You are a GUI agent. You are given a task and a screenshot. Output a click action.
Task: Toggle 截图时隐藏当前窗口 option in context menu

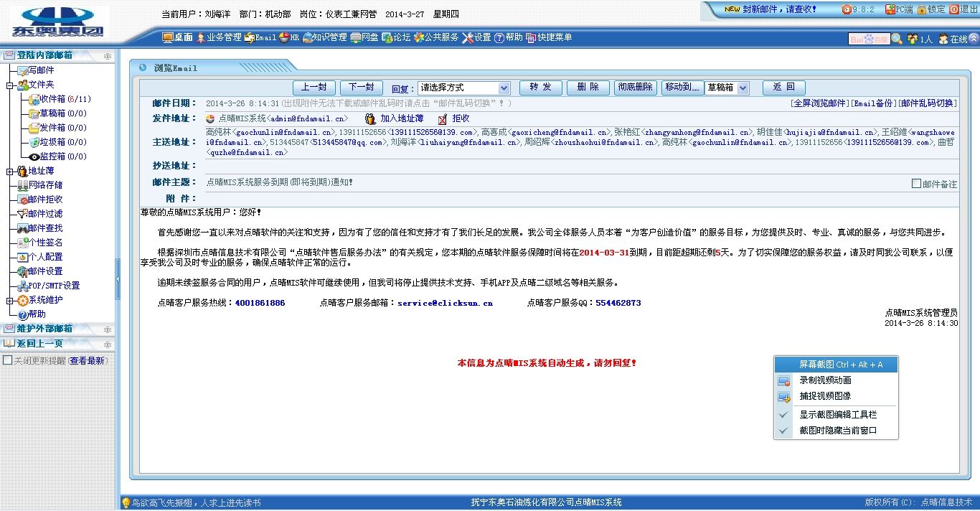pyautogui.click(x=838, y=431)
